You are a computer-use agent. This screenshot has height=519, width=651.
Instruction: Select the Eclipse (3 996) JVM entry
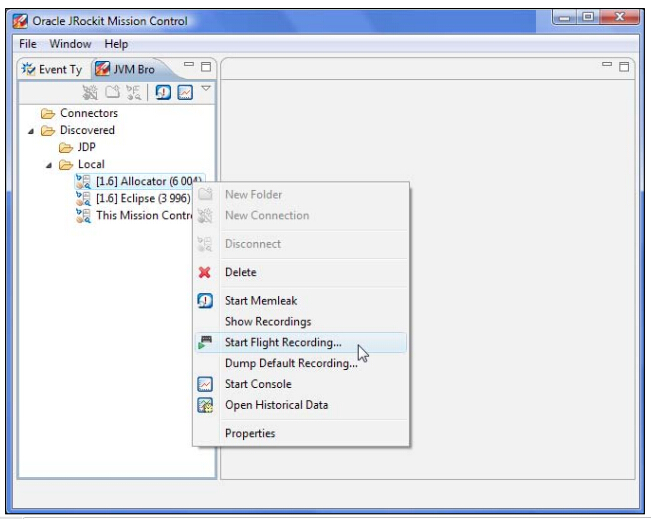point(142,198)
